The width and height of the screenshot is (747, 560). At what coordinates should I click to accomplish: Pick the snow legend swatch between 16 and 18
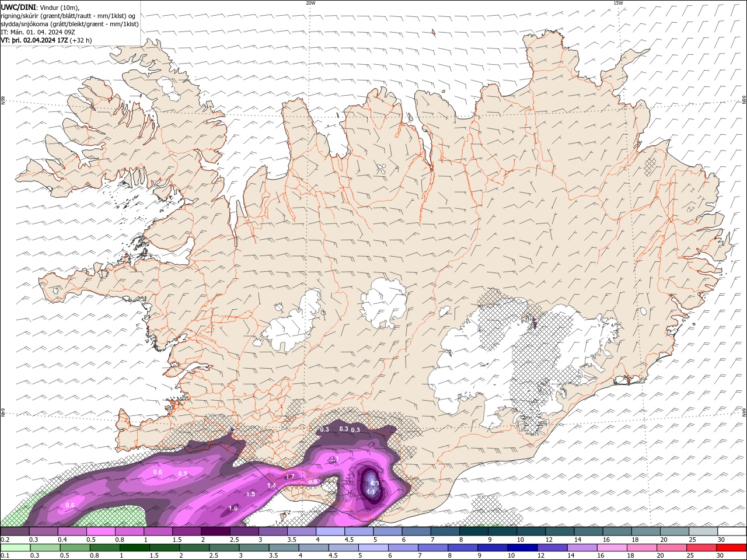coord(617,531)
